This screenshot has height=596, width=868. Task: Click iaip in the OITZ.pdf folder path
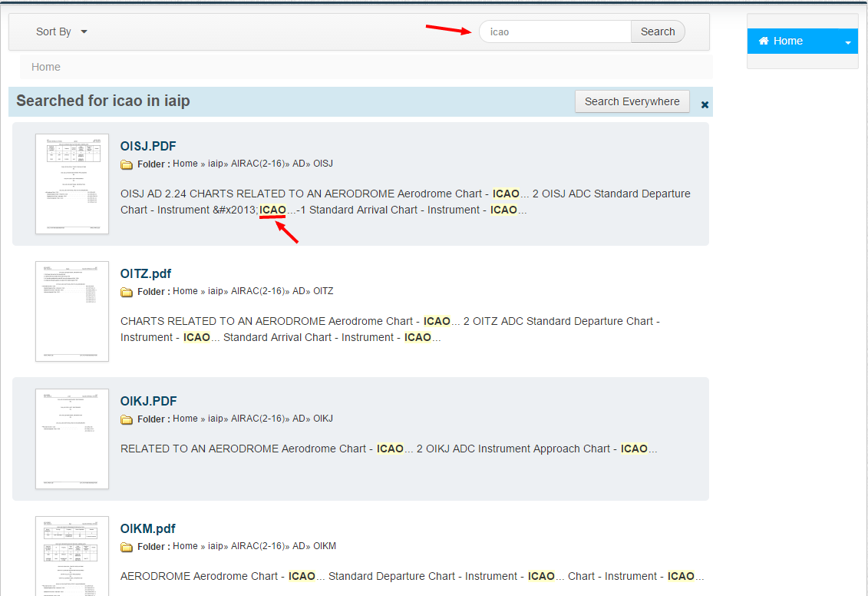[216, 291]
